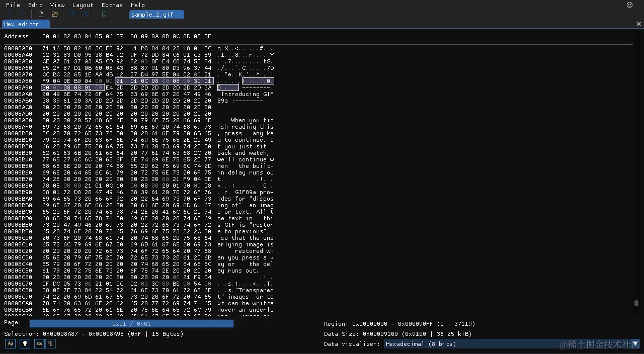Open the Edit menu
Image resolution: width=644 pixels, height=354 pixels.
tap(35, 5)
